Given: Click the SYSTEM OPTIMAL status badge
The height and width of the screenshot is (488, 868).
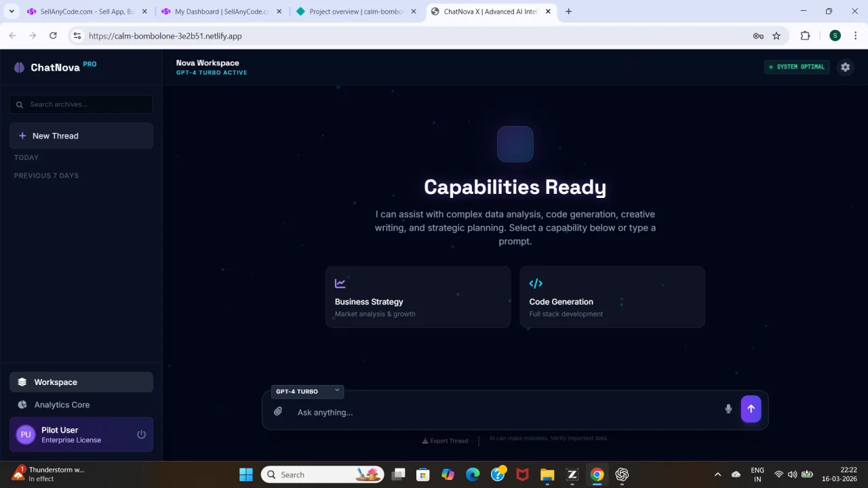Looking at the screenshot, I should (x=797, y=67).
